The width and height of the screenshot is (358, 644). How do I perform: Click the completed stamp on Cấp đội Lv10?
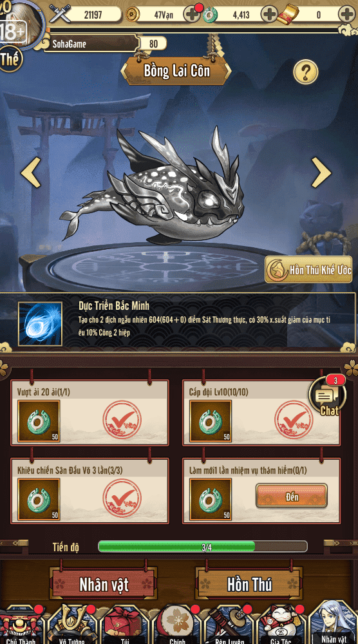294,420
